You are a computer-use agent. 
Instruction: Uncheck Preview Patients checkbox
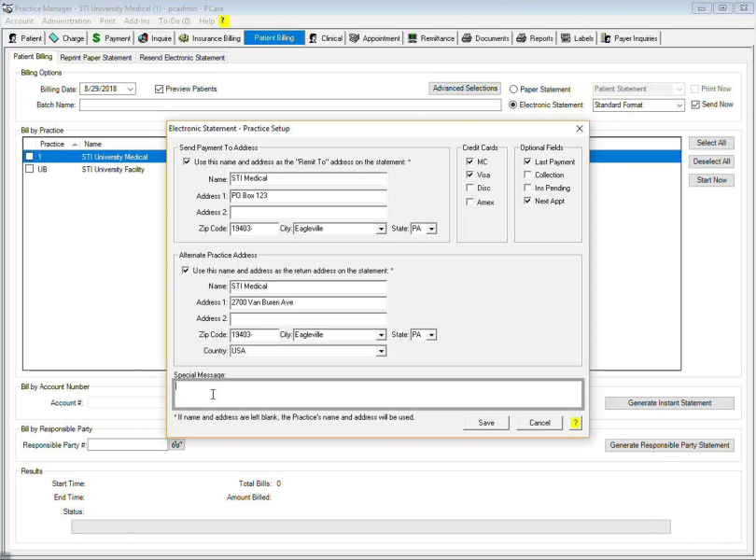(160, 90)
